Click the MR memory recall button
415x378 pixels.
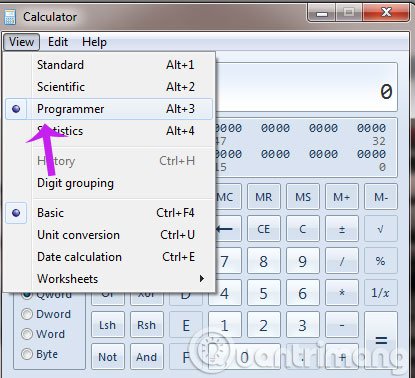coord(264,197)
